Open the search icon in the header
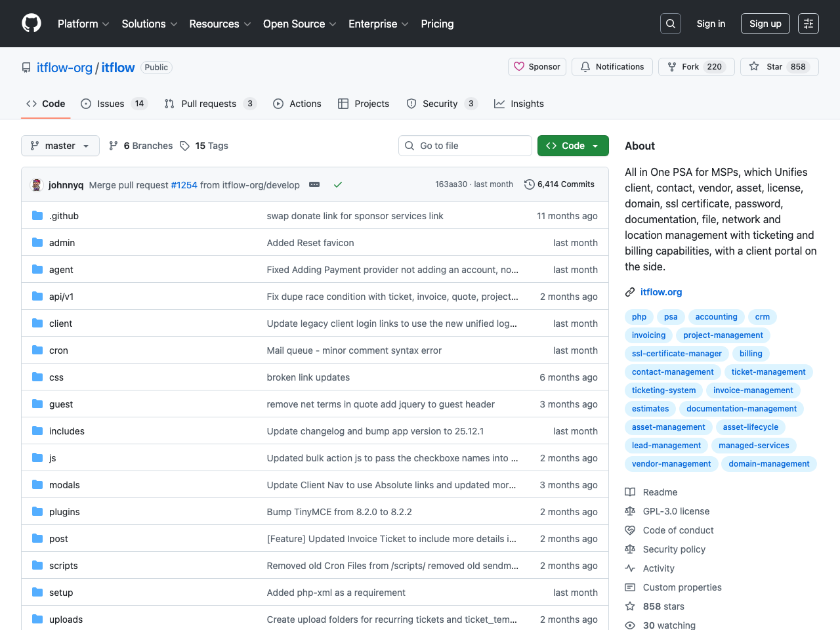This screenshot has height=630, width=840. click(670, 24)
